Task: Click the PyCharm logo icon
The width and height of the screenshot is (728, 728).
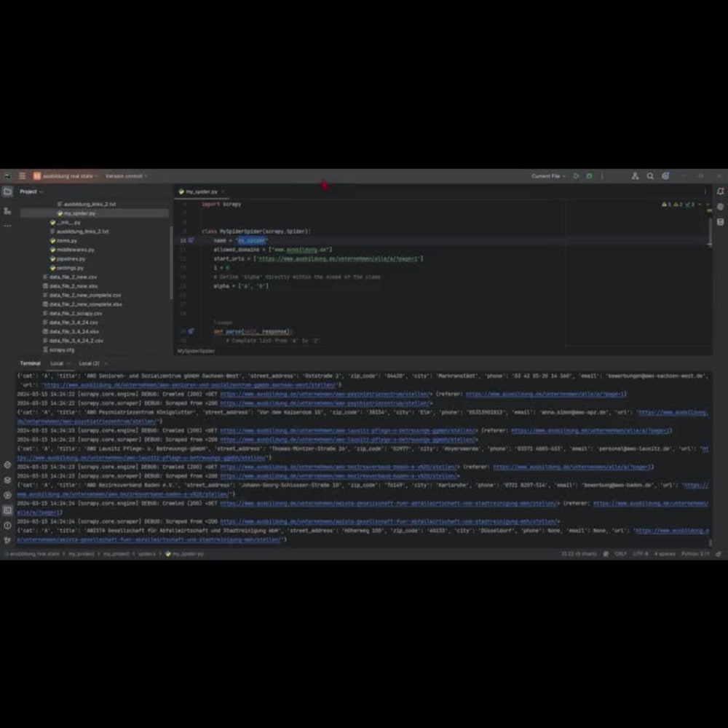Action: click(7, 176)
